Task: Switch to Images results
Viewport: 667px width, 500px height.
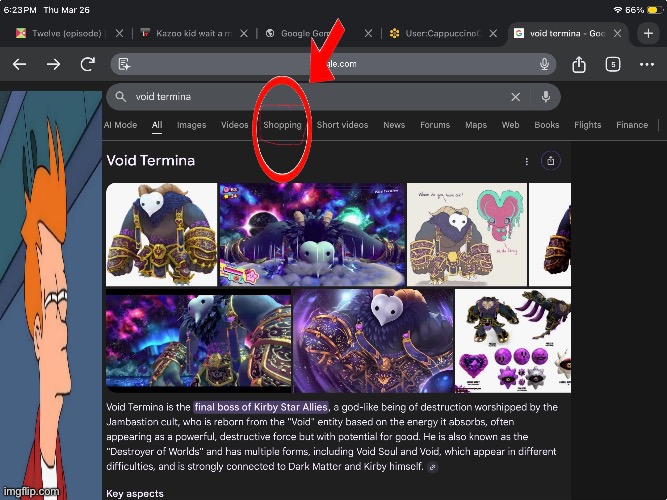Action: (191, 125)
